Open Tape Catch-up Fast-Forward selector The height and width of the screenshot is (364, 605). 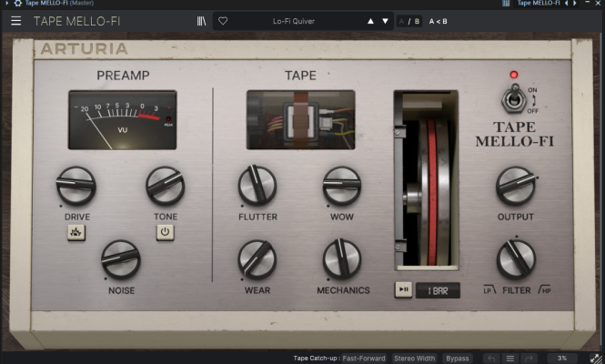coord(365,358)
